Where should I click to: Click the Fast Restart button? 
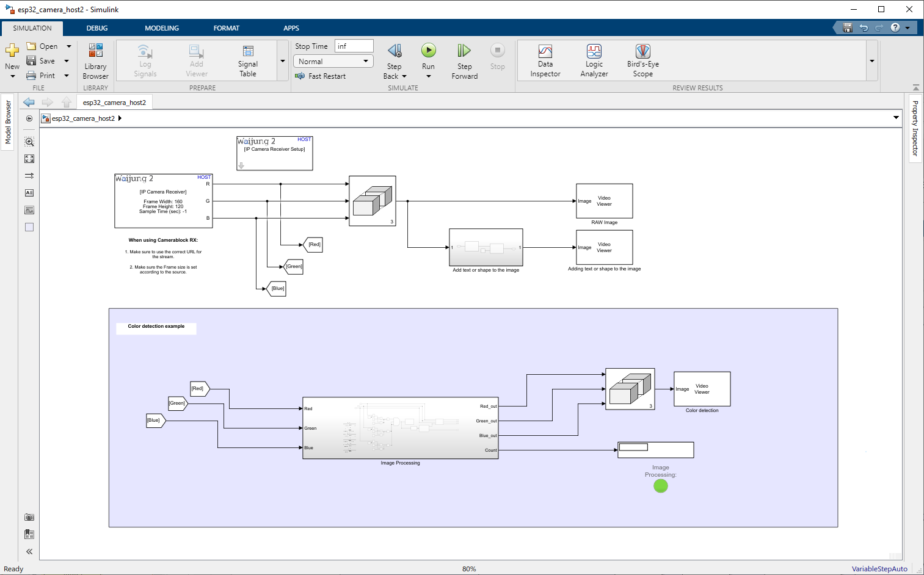click(x=321, y=76)
